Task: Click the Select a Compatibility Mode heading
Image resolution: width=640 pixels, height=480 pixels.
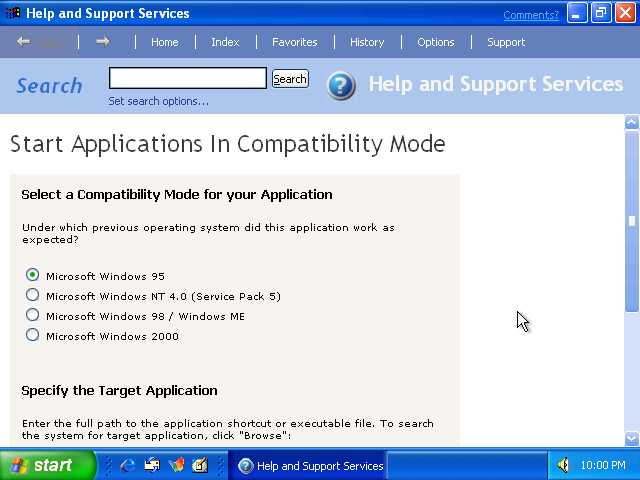Action: 177,195
